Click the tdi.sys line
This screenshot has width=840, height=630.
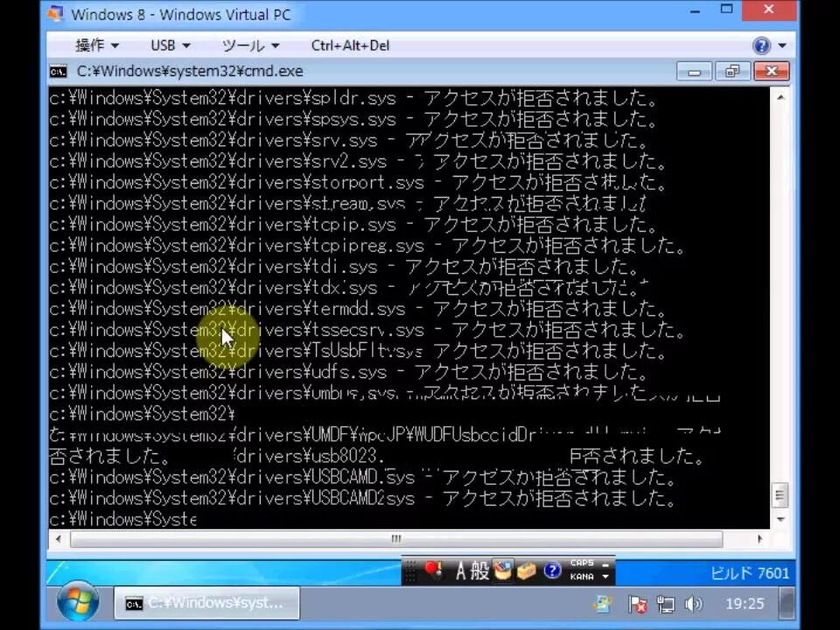point(344,267)
